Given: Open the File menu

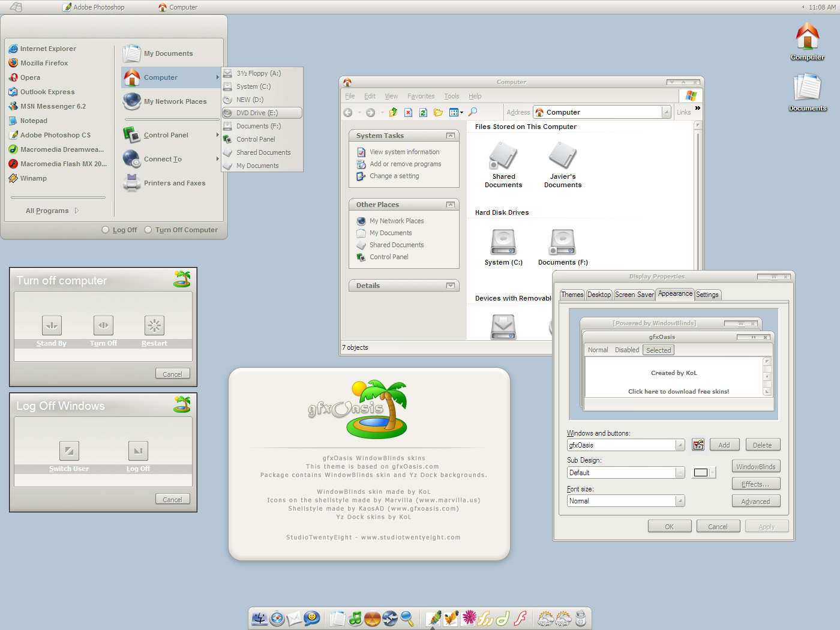Looking at the screenshot, I should tap(350, 96).
